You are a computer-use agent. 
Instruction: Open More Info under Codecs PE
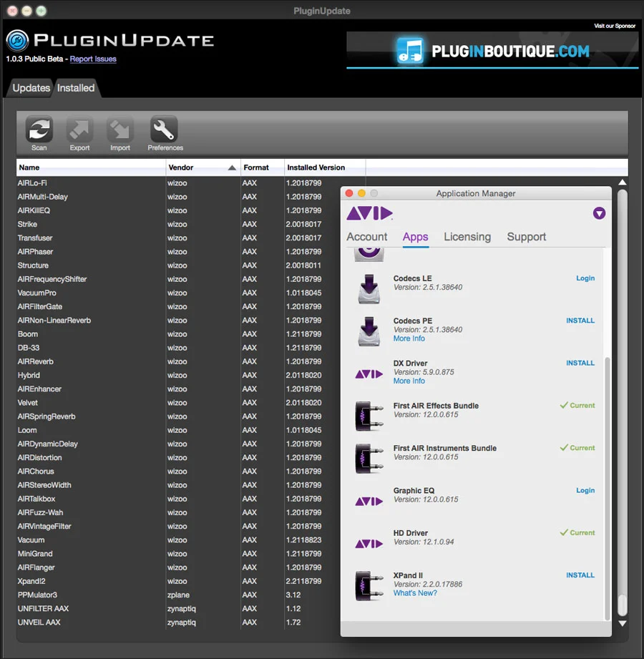409,338
